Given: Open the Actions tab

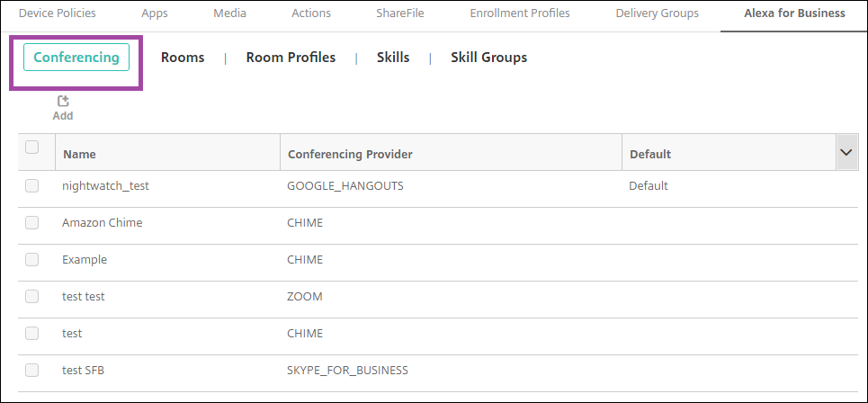Looking at the screenshot, I should click(x=311, y=13).
